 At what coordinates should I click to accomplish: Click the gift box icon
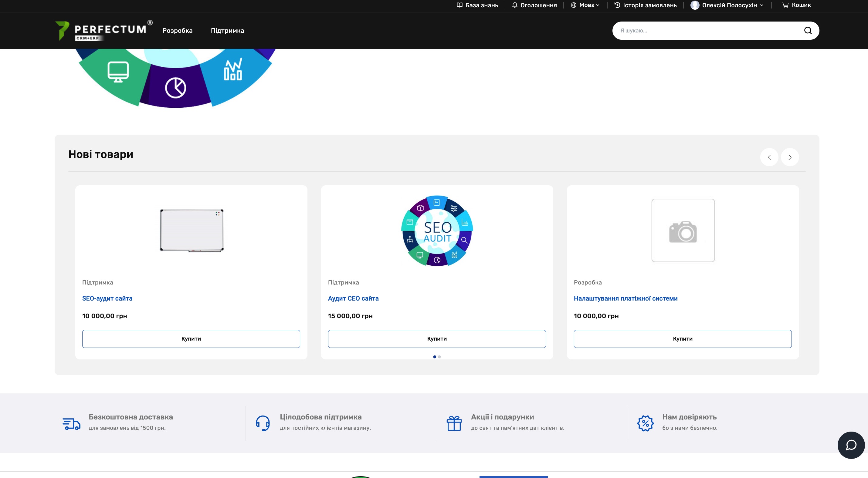point(454,423)
